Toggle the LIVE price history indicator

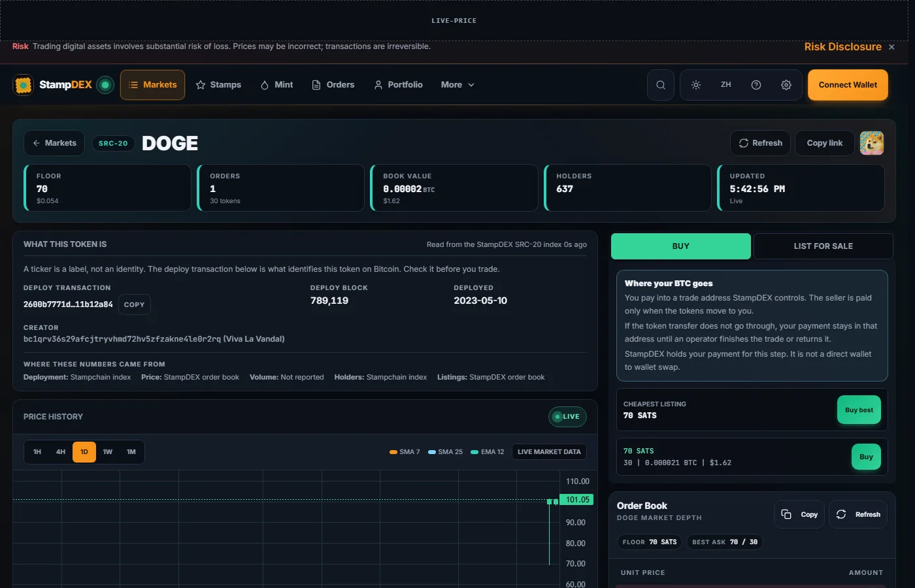pos(567,417)
